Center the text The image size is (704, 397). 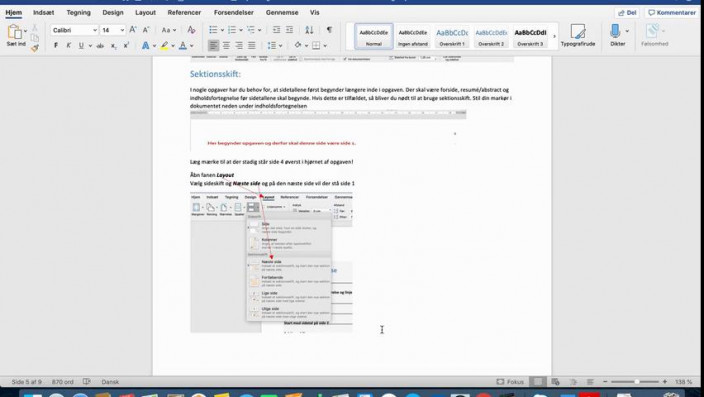[x=226, y=45]
